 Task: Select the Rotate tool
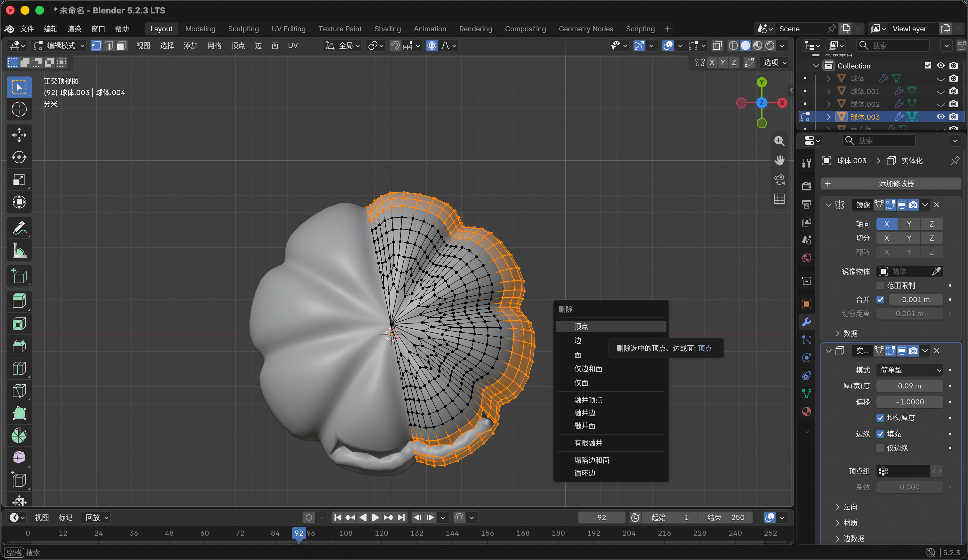19,157
